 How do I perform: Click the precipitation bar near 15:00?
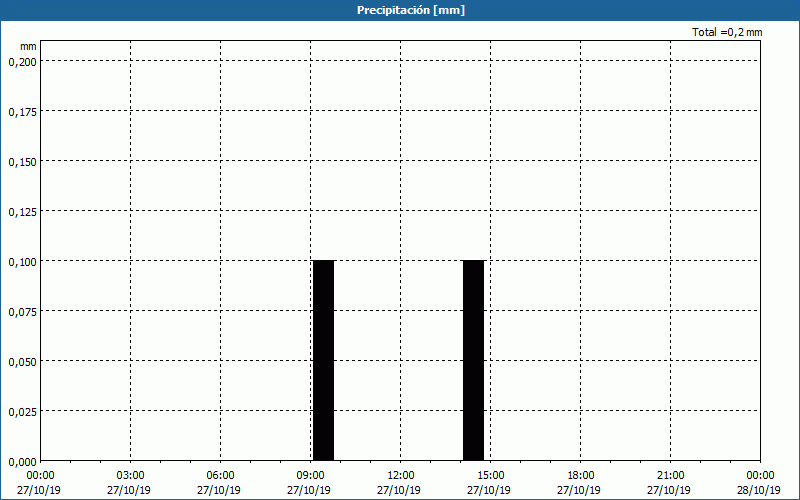tap(473, 360)
